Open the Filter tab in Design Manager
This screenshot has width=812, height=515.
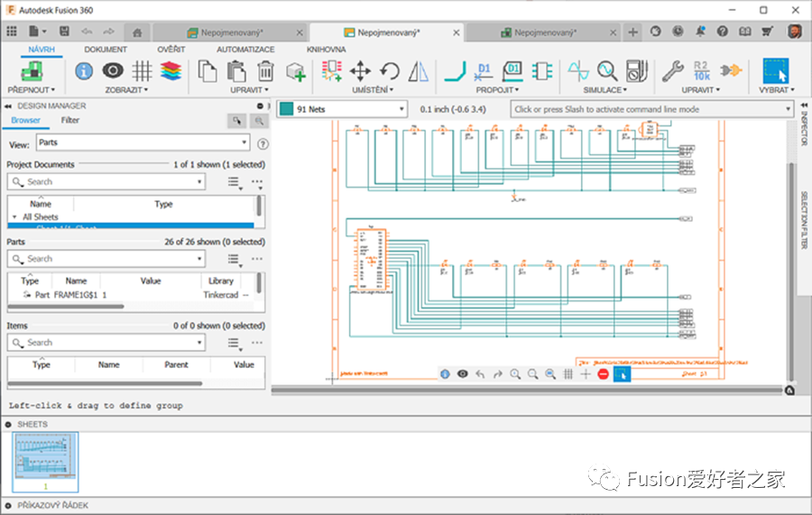(69, 120)
